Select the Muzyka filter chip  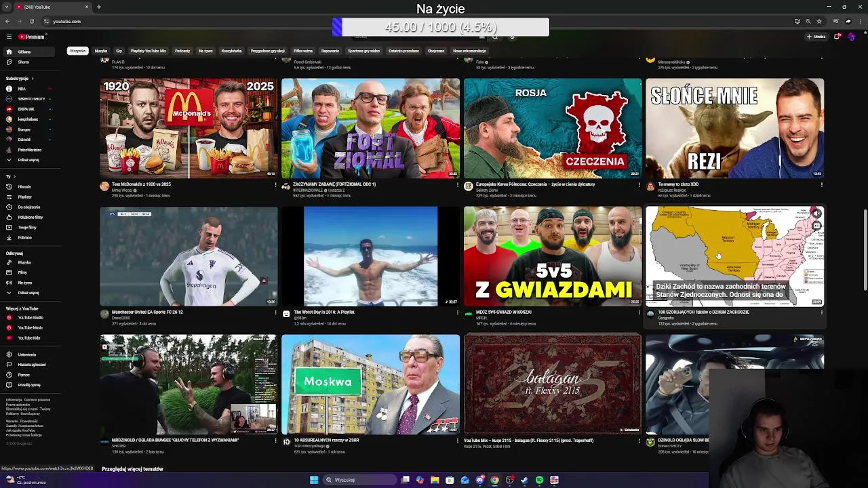coord(101,51)
